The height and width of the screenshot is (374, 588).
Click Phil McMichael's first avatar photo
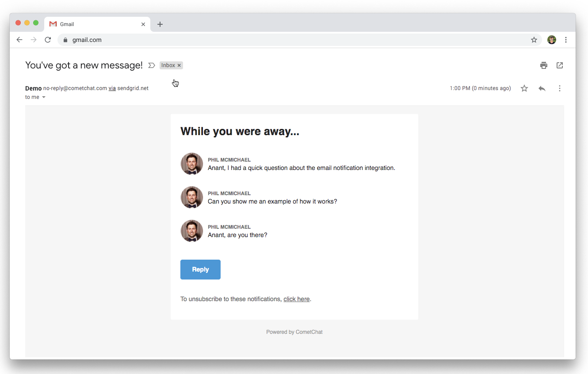[x=192, y=164]
